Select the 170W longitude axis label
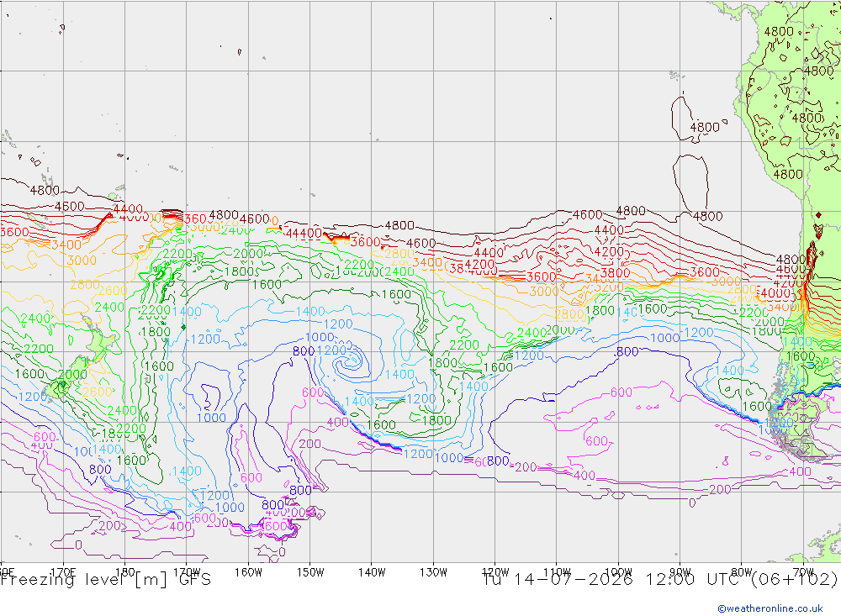The height and width of the screenshot is (616, 841). tap(187, 572)
